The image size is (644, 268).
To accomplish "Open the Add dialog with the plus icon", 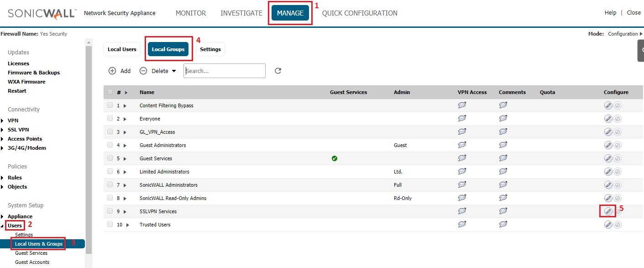I will (x=112, y=71).
